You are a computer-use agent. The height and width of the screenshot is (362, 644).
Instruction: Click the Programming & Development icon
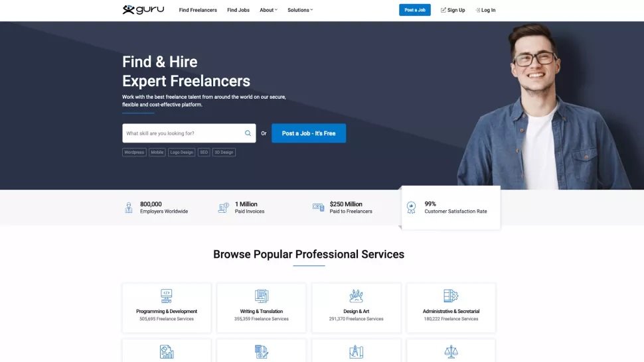[167, 296]
